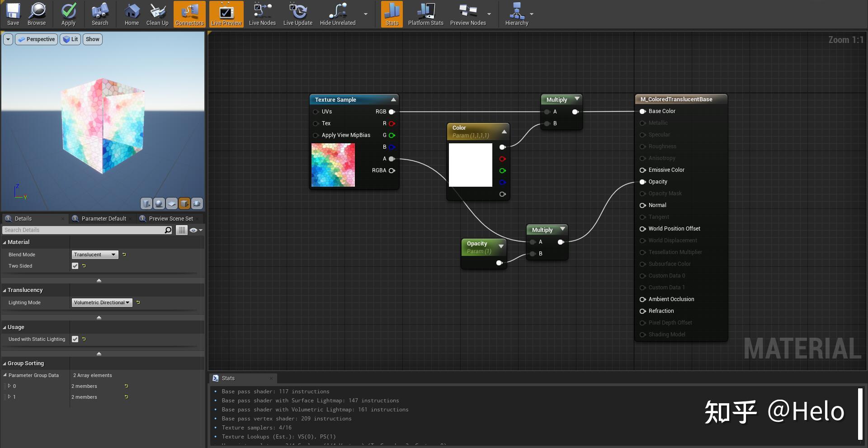
Task: Uncheck Used with Static Lighting
Action: 75,339
